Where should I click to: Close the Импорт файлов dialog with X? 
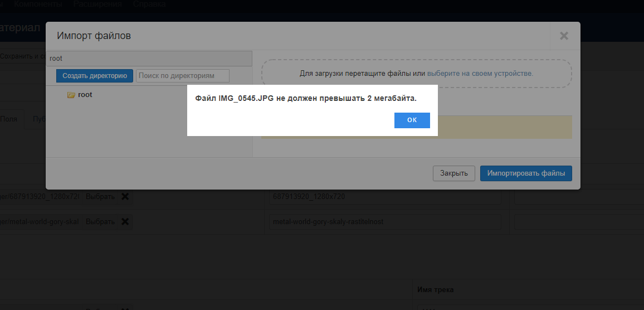point(564,36)
